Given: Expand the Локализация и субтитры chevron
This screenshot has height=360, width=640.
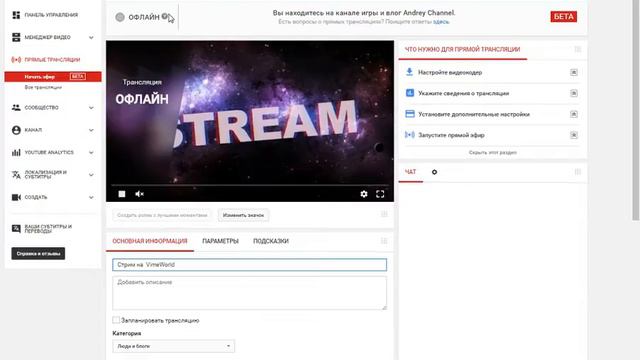Looking at the screenshot, I should pos(91,175).
